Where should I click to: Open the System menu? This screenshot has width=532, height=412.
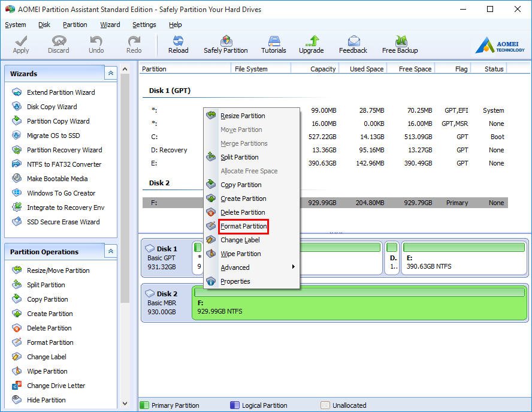[15, 25]
